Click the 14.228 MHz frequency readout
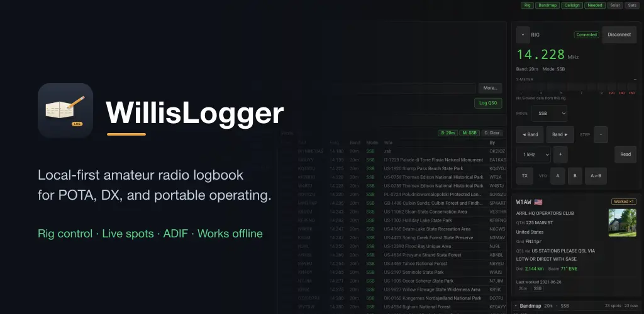The height and width of the screenshot is (314, 644). coord(540,55)
